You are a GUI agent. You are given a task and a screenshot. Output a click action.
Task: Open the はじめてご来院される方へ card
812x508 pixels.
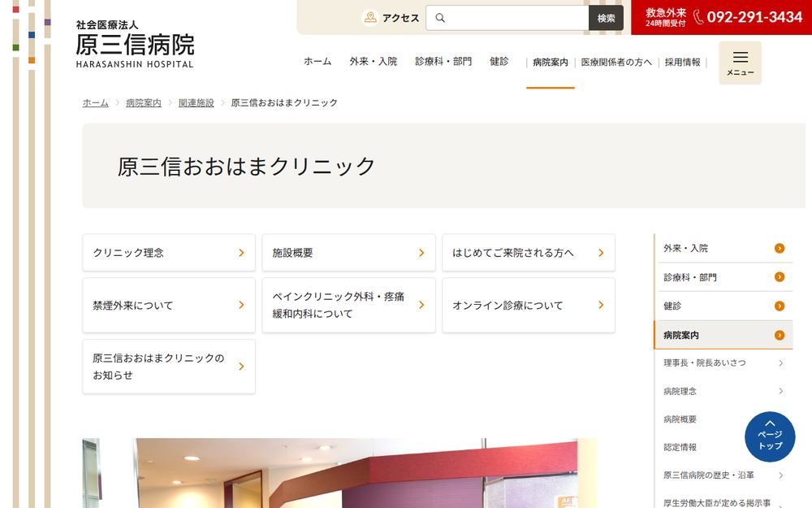529,253
